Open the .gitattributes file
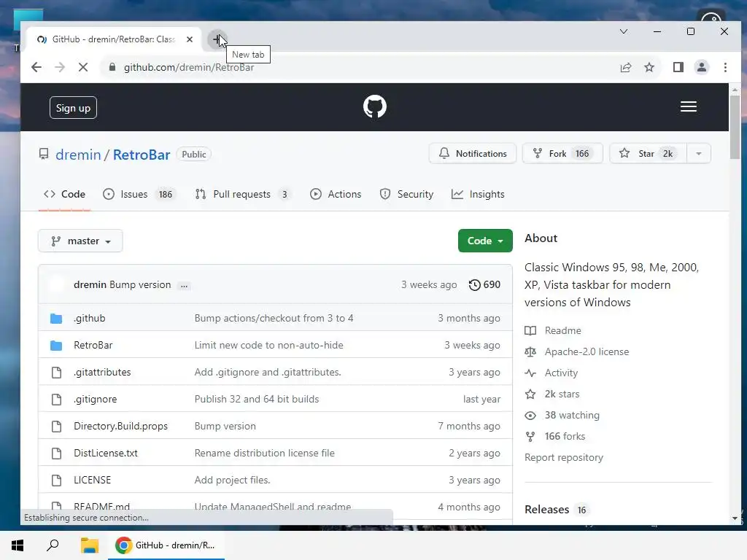This screenshot has height=560, width=747. pyautogui.click(x=102, y=373)
